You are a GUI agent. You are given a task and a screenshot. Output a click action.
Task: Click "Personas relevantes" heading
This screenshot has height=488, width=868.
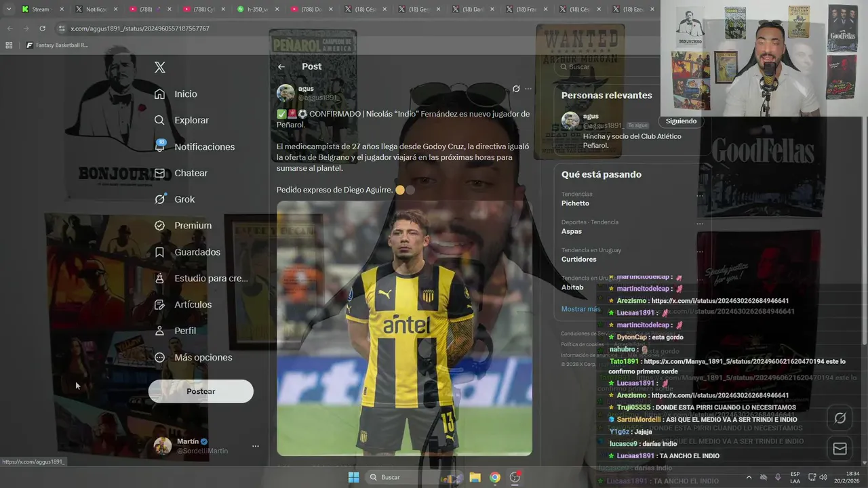[x=606, y=96]
